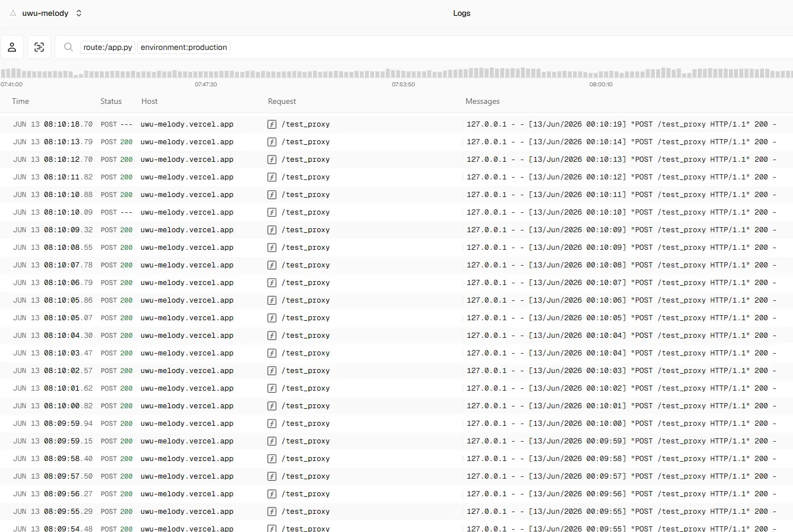Click host uwu-melody.vercel.app in 08:10:05.07 row
793x532 pixels.
(187, 318)
